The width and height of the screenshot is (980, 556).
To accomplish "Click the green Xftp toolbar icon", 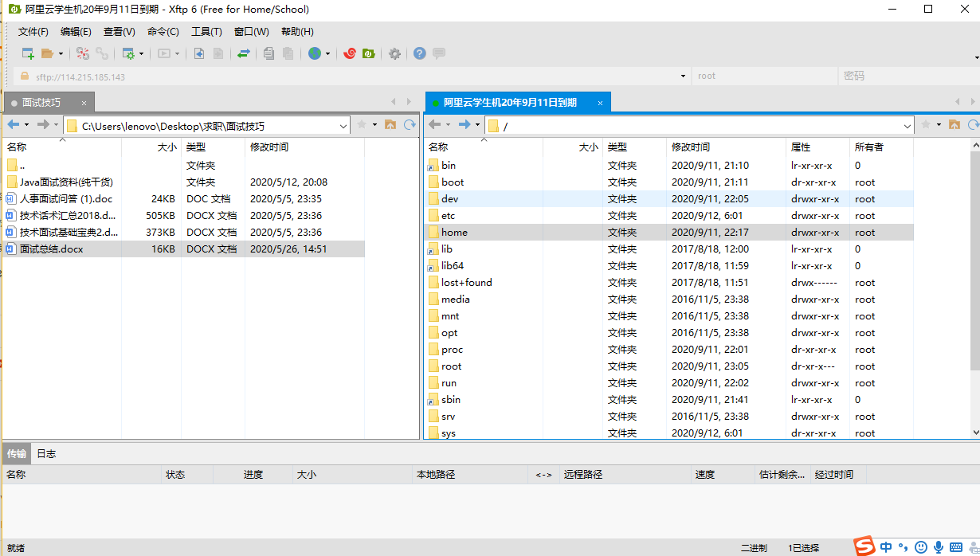I will (368, 53).
